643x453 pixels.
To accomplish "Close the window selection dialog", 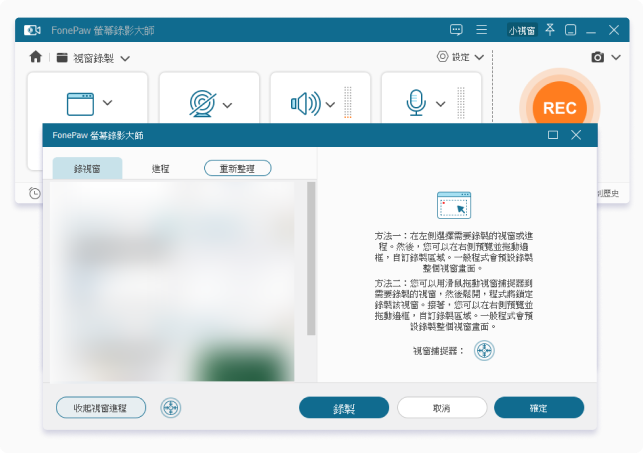I will [576, 135].
